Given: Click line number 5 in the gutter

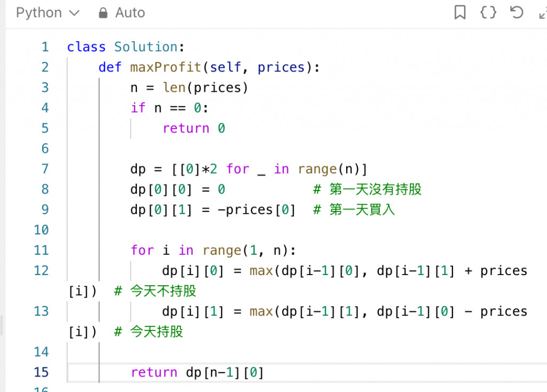Looking at the screenshot, I should (x=45, y=128).
